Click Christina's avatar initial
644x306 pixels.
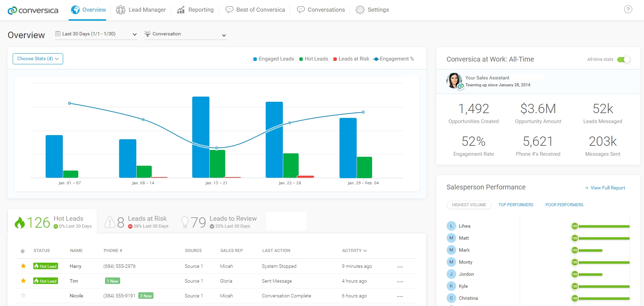451,298
